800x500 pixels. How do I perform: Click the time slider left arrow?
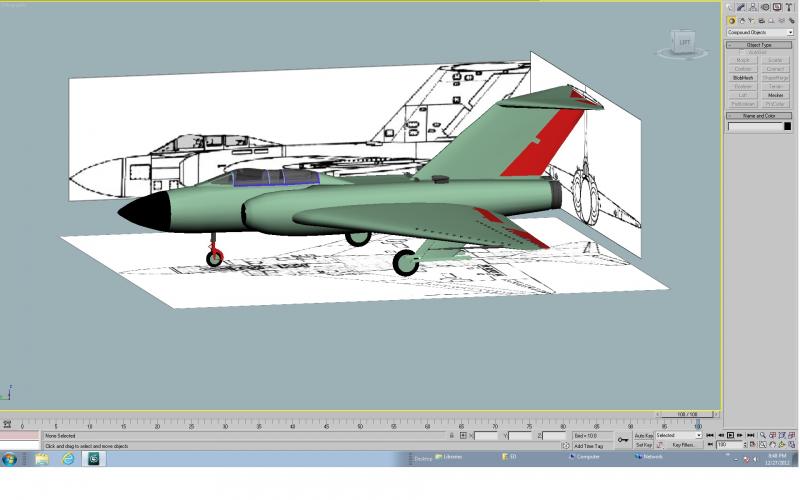658,414
